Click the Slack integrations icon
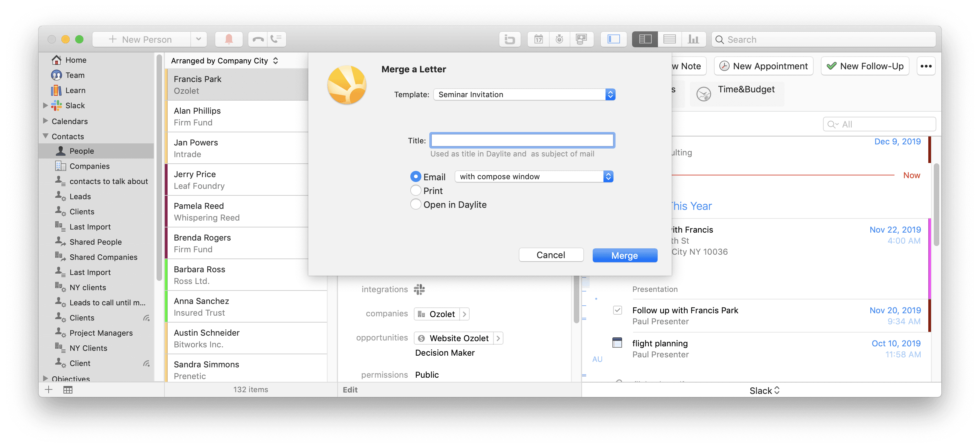Viewport: 980px width, 448px height. [419, 289]
